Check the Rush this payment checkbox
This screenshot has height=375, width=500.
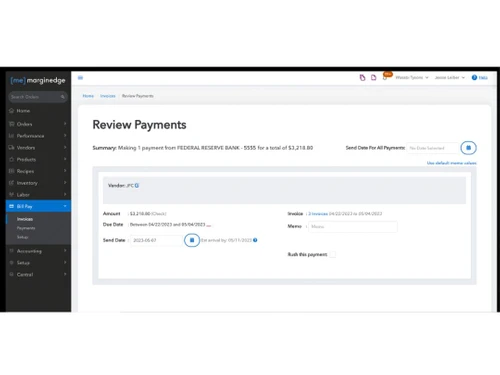tap(332, 255)
